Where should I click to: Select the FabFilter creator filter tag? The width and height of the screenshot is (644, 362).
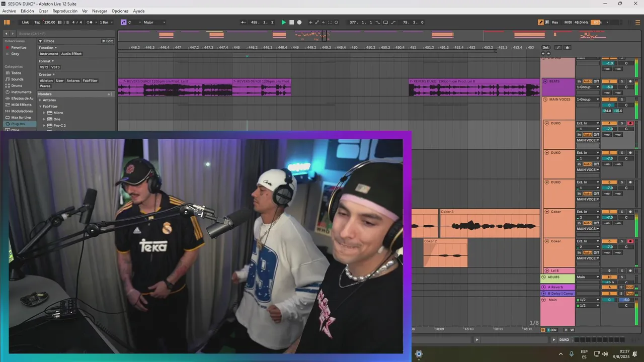tap(90, 80)
